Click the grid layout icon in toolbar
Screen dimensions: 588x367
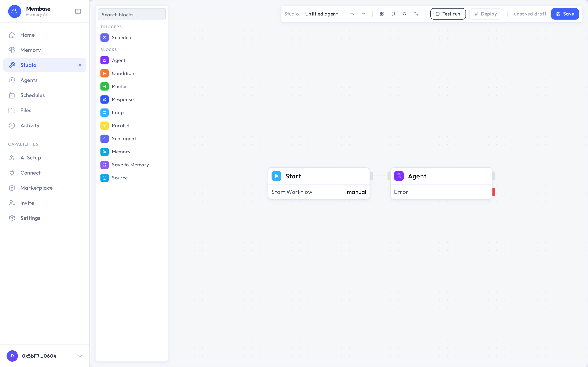tap(382, 14)
